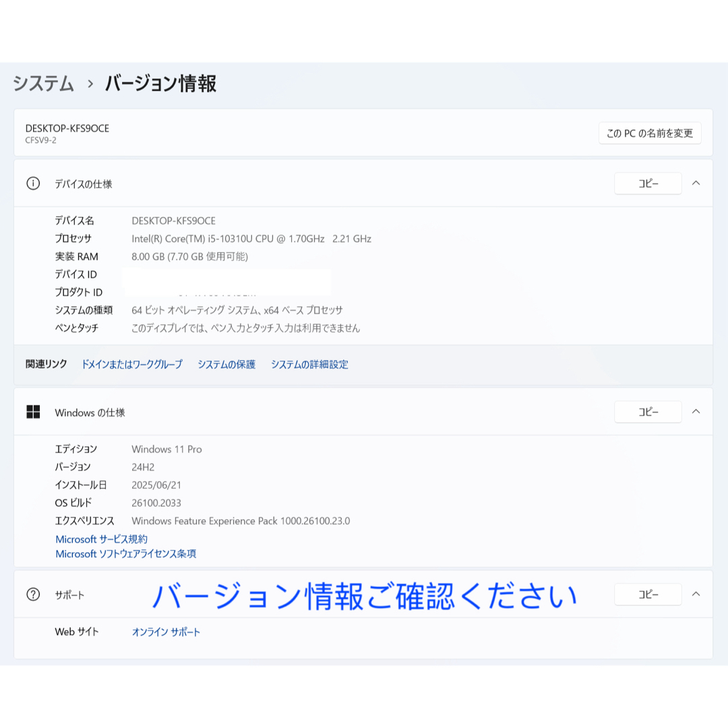Collapse the サポート section chevron

[x=696, y=594]
